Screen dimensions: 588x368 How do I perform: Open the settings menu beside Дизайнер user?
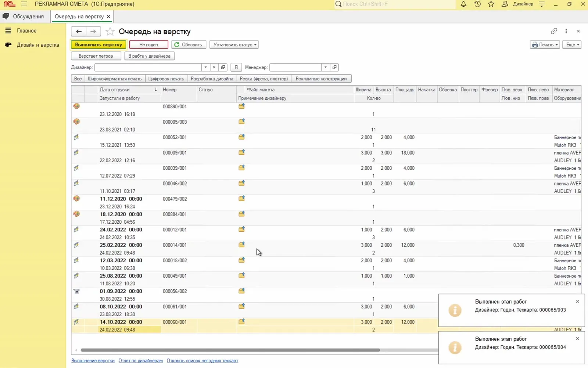pyautogui.click(x=542, y=4)
